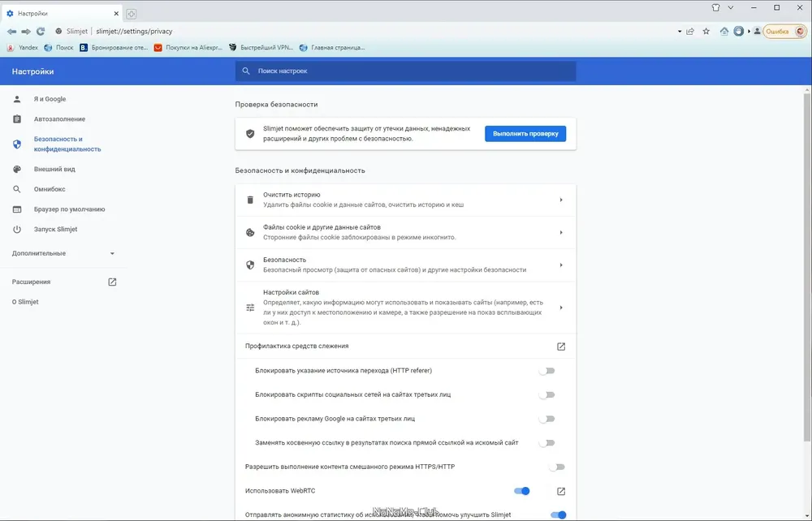Open Профилактика средств слежения external link icon
Screen dimensions: 812x521
561,347
